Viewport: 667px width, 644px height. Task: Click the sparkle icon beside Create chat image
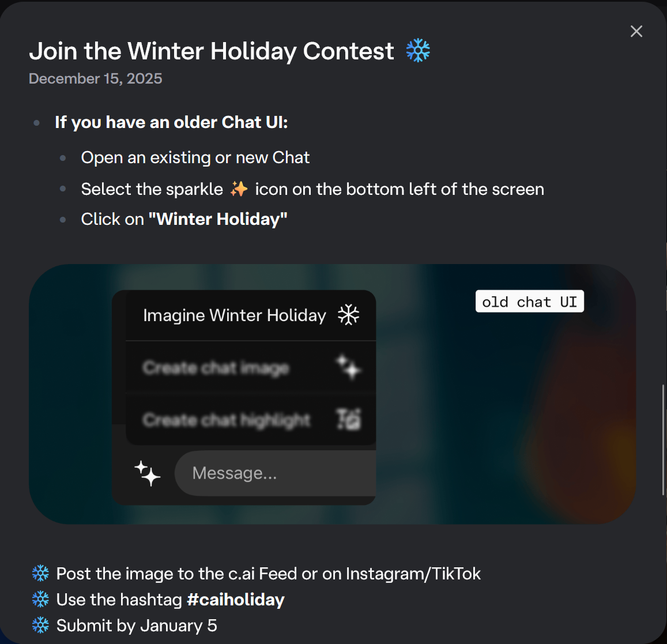point(348,367)
